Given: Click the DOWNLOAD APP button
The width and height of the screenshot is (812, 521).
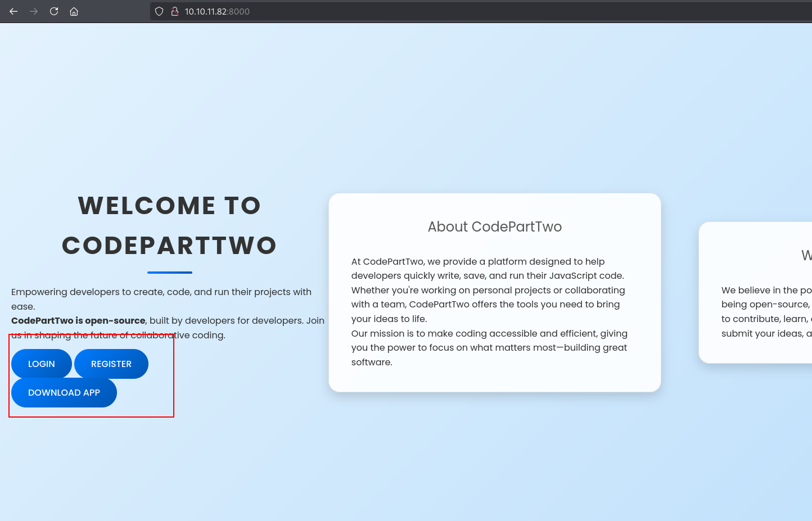Looking at the screenshot, I should (64, 392).
